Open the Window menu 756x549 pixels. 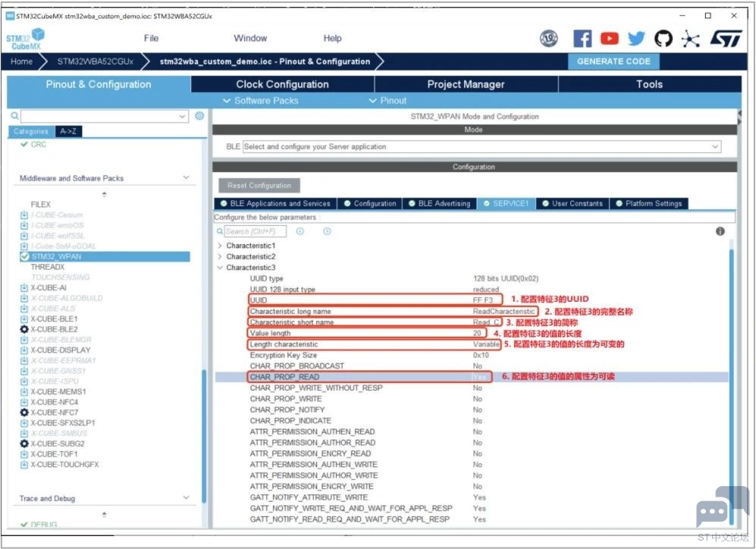[250, 38]
